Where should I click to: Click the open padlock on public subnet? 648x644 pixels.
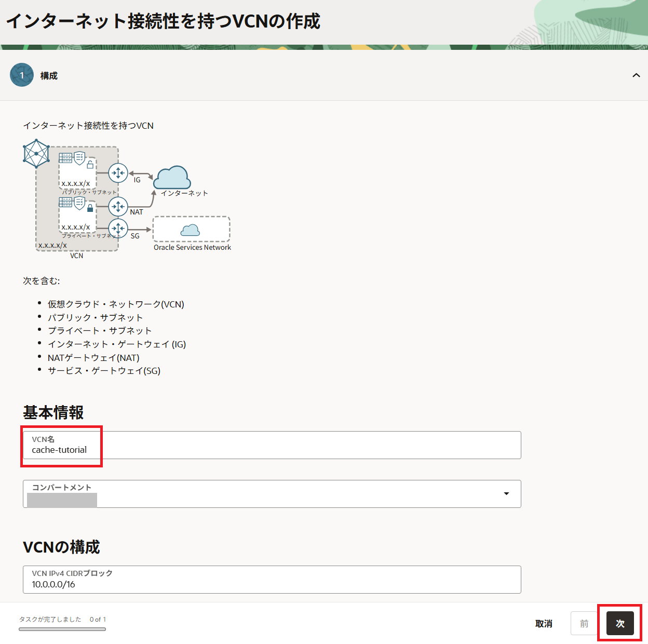pos(90,165)
